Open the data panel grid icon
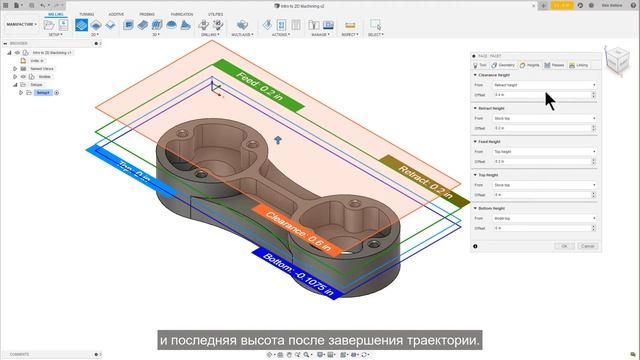Screen dimensions: 640x360 coord(6,5)
